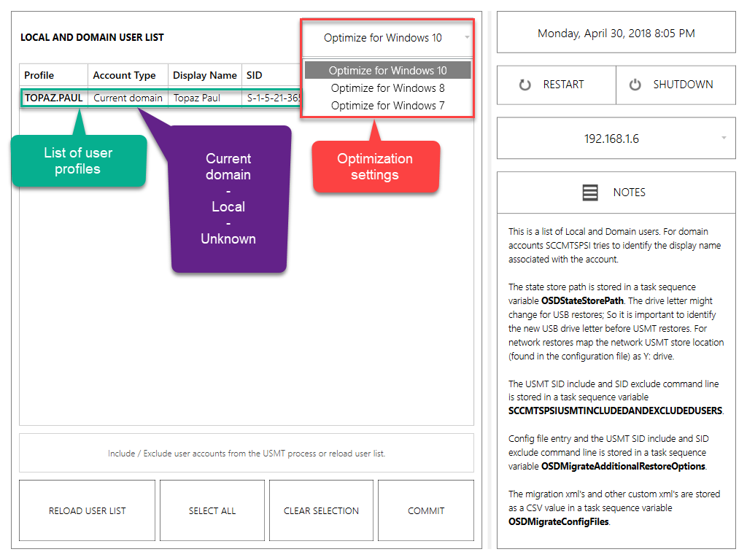Viewport: 747px width, 560px height.
Task: Expand the optimization settings dropdown arrow
Action: coord(467,38)
